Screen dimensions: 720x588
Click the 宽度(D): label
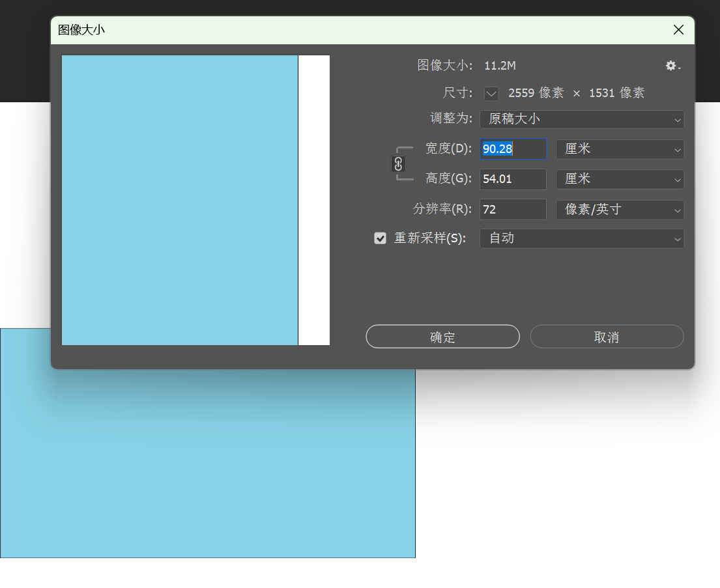[449, 148]
